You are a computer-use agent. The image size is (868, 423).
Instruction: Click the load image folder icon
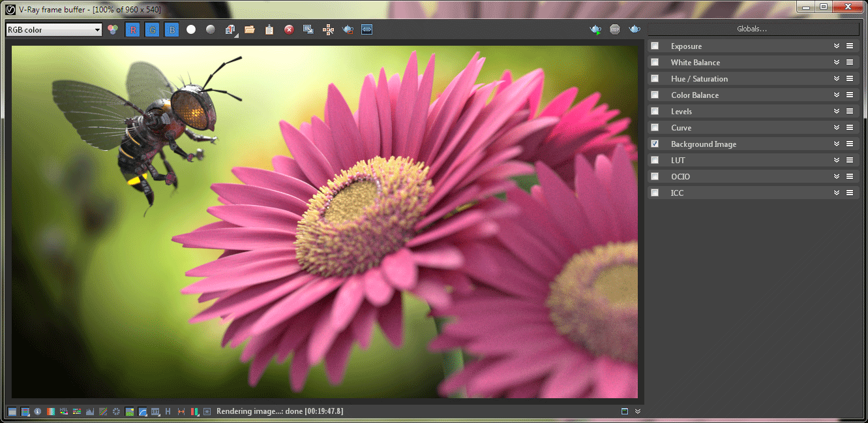point(250,29)
